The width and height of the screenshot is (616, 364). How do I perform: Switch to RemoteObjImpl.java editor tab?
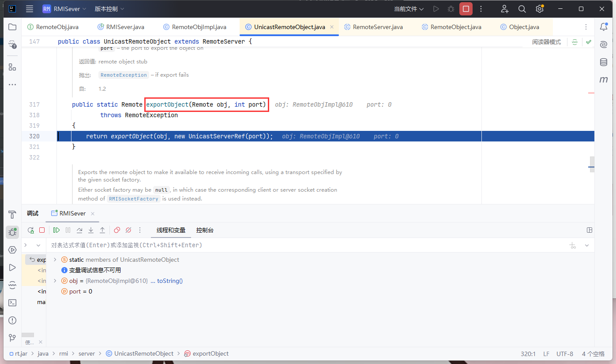[x=199, y=27]
